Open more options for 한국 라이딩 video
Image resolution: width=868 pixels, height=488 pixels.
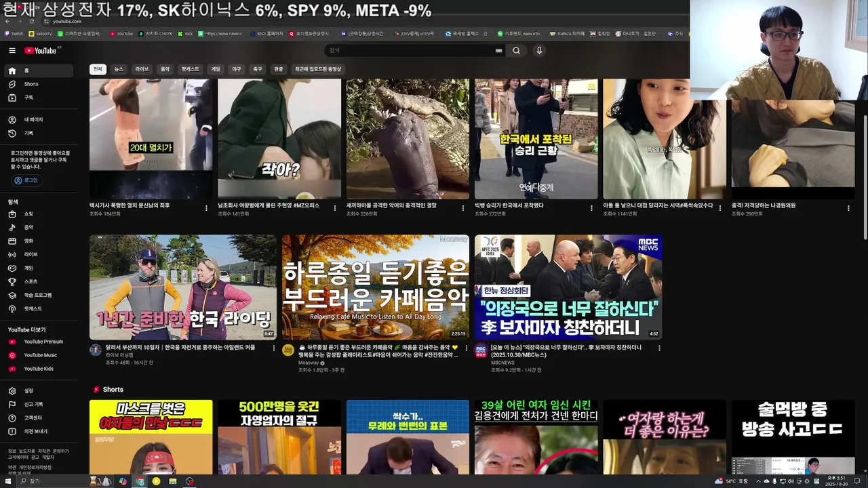coord(274,348)
